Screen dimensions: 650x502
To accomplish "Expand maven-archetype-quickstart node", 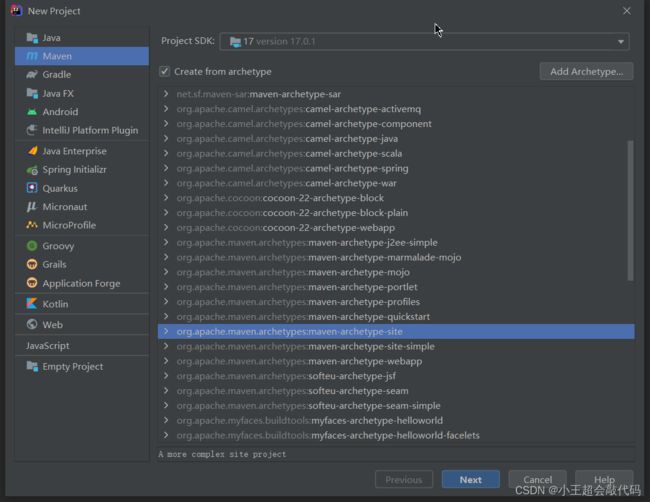I will 166,316.
